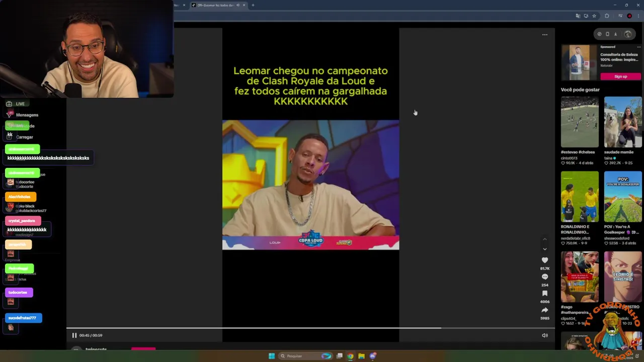Open the profile avatar in top-right pill
The width and height of the screenshot is (644, 362).
point(628,34)
